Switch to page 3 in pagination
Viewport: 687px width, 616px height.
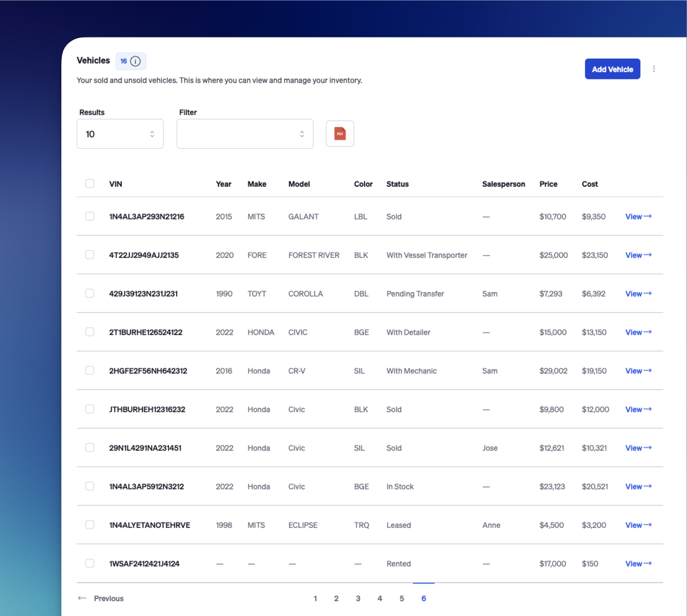[x=358, y=599]
